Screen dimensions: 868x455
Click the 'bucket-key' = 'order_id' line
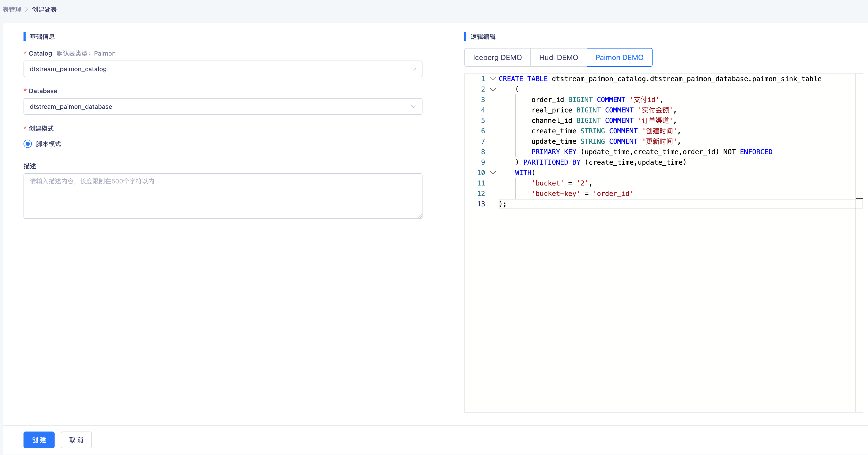click(x=582, y=194)
